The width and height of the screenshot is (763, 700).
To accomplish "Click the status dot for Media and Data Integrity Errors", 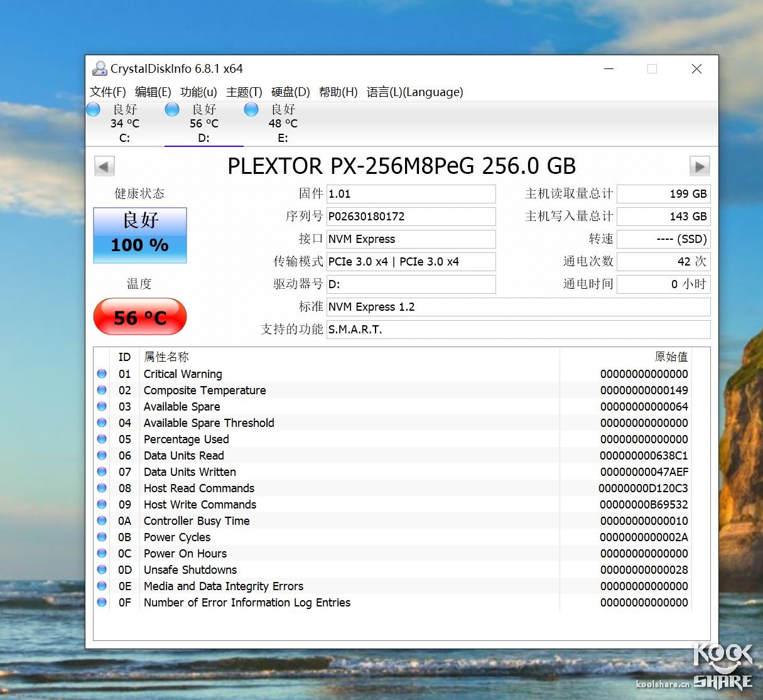I will pyautogui.click(x=102, y=586).
